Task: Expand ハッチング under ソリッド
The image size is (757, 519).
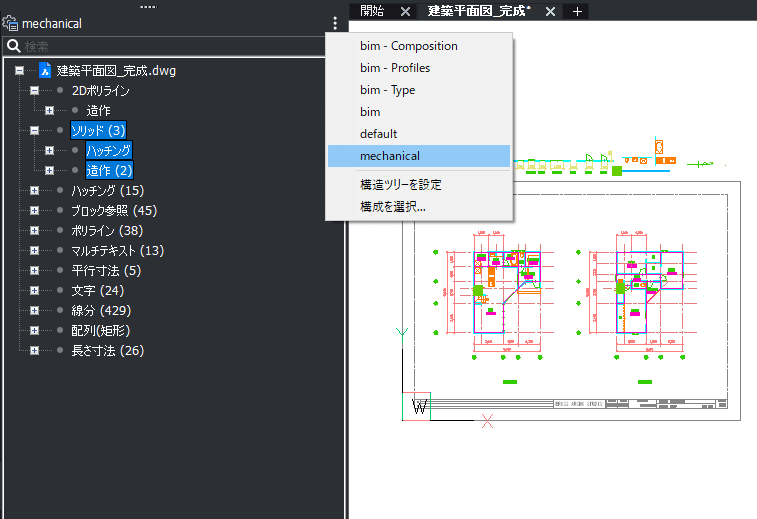Action: click(x=49, y=151)
